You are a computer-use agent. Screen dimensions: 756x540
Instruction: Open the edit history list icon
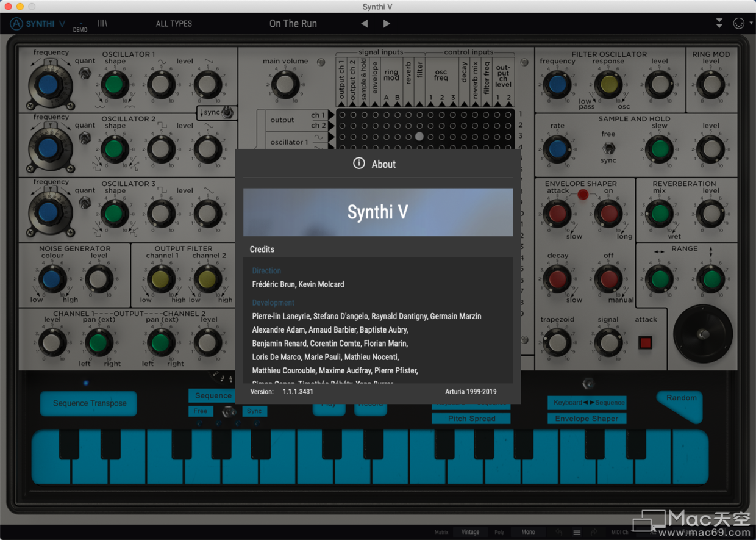[x=577, y=532]
